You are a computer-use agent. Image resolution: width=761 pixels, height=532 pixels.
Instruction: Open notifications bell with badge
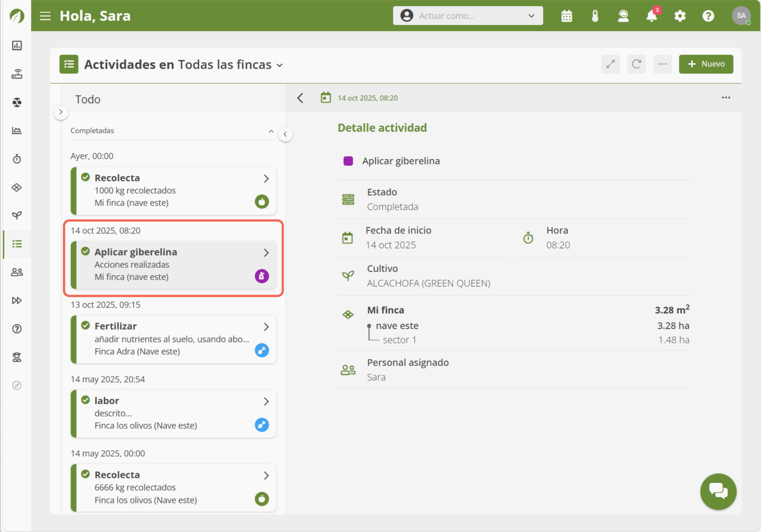pos(651,16)
